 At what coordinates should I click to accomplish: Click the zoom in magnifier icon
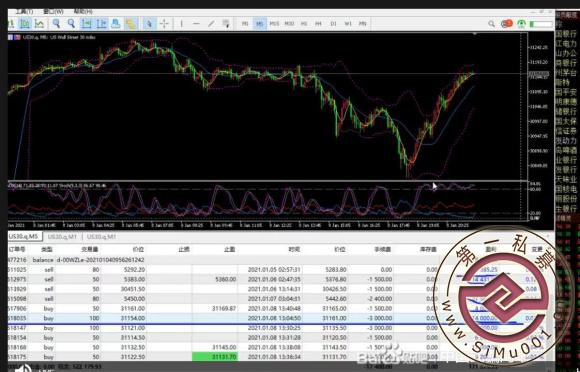click(x=56, y=24)
